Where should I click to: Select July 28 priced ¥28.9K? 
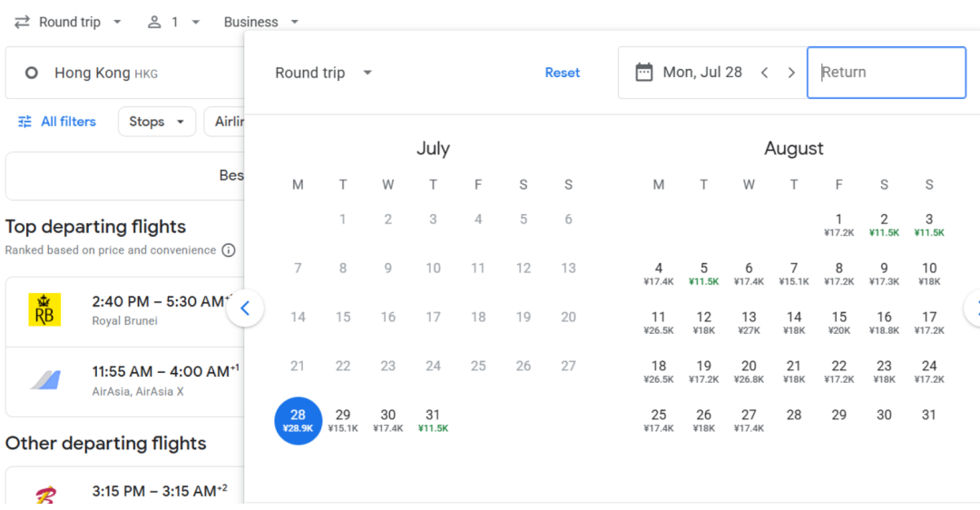pos(299,421)
